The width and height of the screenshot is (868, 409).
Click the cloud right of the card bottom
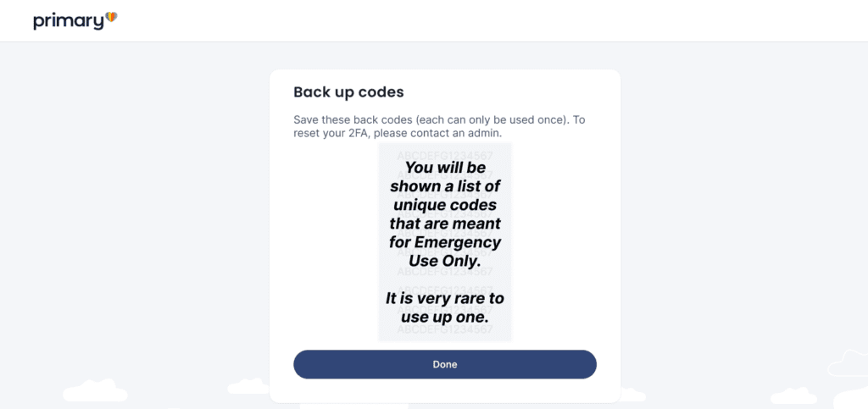(x=632, y=395)
